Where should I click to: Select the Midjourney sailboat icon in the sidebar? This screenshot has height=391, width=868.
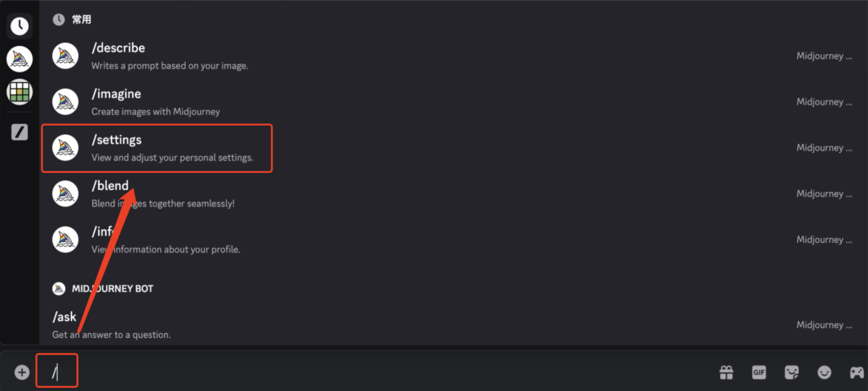(x=19, y=59)
